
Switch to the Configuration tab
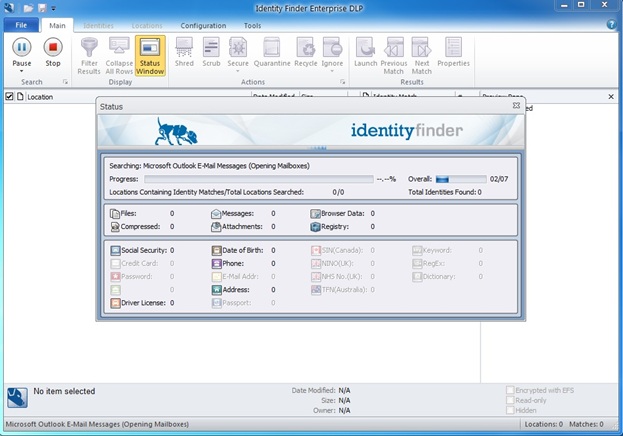tap(203, 25)
